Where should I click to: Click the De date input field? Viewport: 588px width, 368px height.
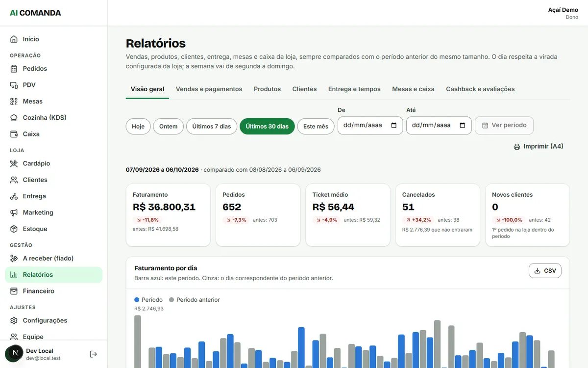coord(370,126)
